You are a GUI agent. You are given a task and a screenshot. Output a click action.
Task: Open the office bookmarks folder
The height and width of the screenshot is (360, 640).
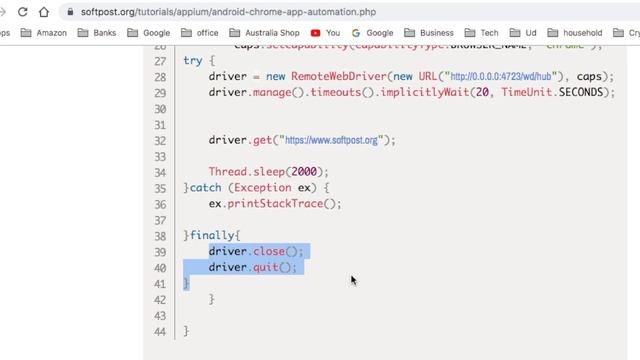point(200,33)
